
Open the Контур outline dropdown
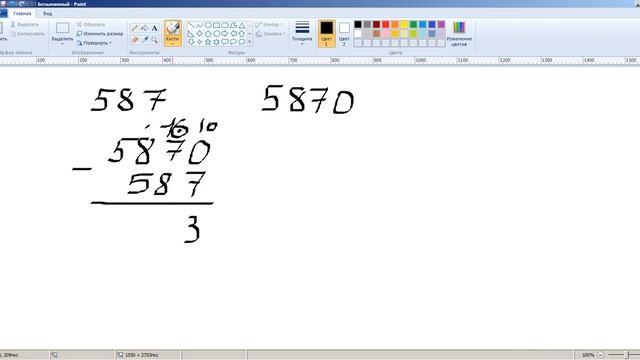269,25
